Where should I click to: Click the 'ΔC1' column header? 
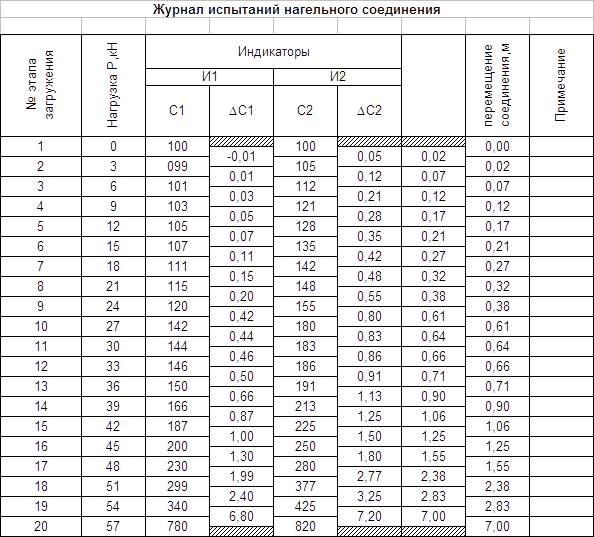(241, 111)
